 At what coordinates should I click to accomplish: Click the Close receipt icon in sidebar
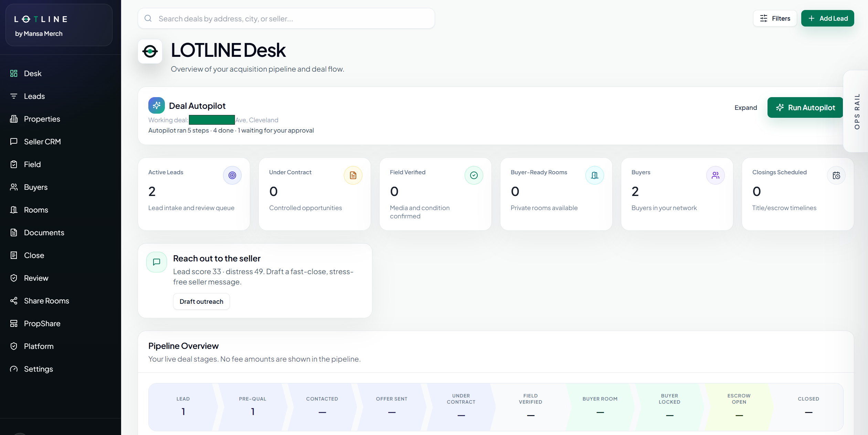pos(14,255)
